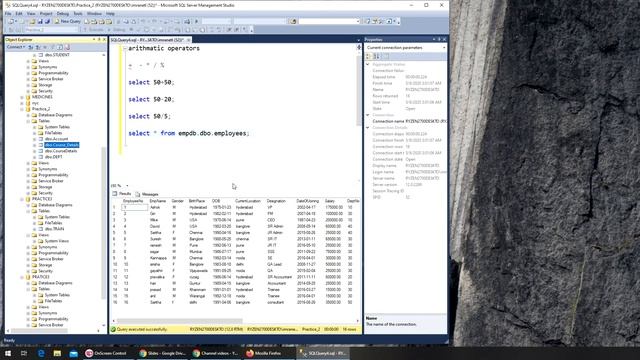Collapse the arithmatic operators code outline
This screenshot has height=360, width=640.
[125, 48]
